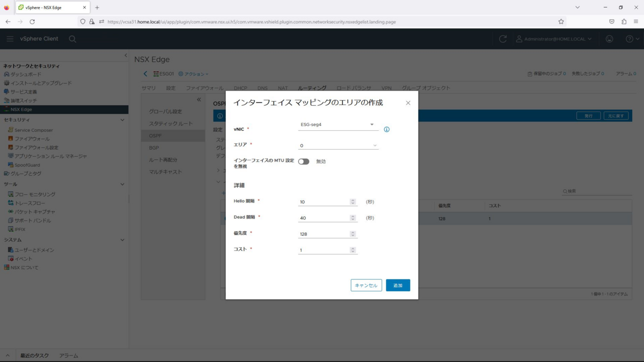Collapse the ツール section
The width and height of the screenshot is (644, 362).
pos(122,184)
